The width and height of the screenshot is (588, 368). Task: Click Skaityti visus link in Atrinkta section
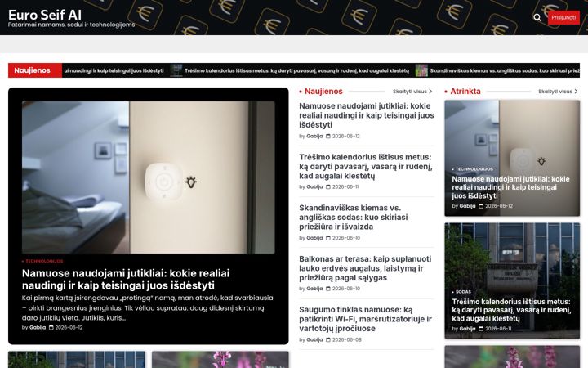point(555,92)
